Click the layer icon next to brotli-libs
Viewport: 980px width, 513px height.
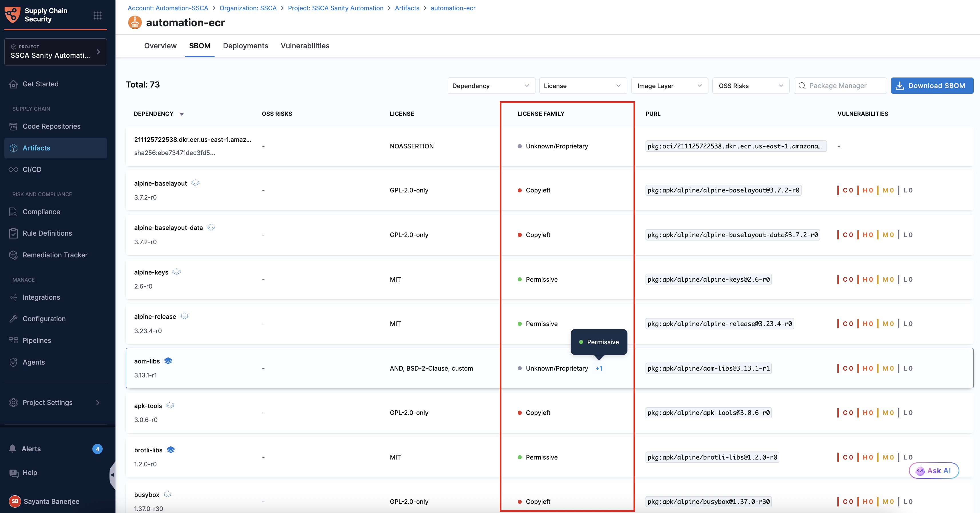(x=171, y=450)
